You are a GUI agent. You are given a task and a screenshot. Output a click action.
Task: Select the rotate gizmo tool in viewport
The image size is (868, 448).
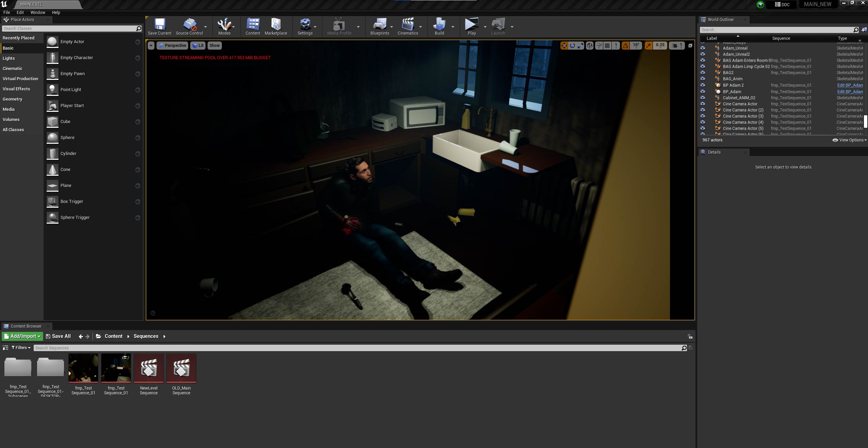[572, 46]
